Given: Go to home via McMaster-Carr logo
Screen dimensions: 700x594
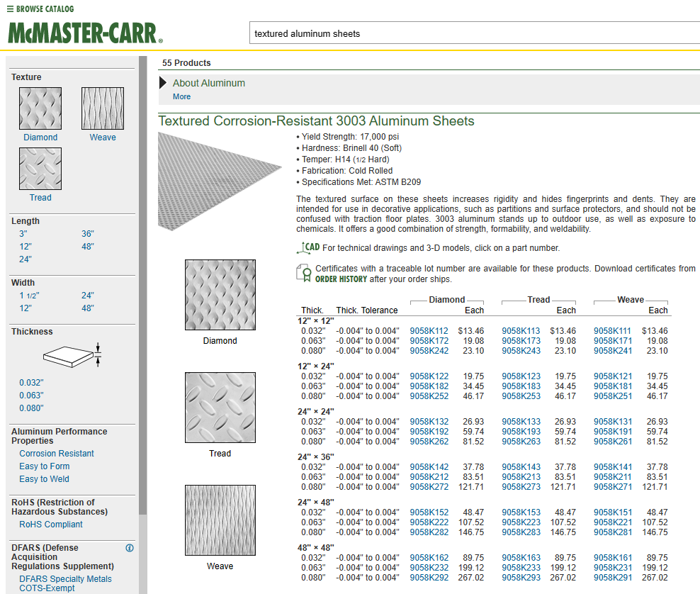Looking at the screenshot, I should tap(85, 33).
